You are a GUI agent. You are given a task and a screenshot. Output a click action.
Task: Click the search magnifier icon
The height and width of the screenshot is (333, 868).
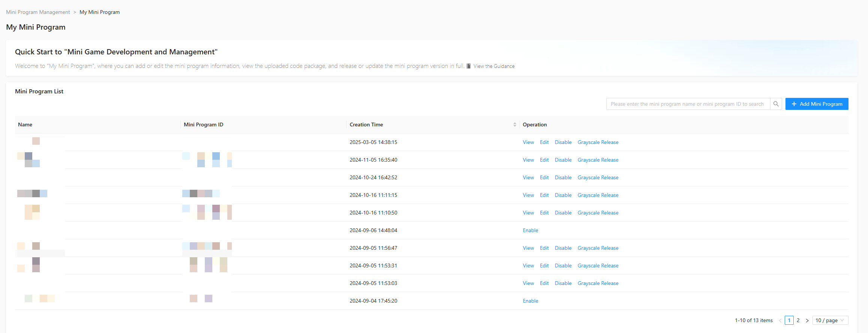pos(776,104)
